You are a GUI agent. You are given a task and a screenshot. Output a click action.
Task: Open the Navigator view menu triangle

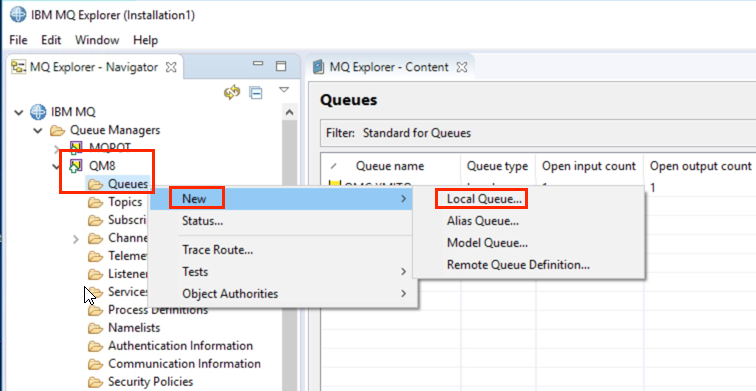coord(284,90)
